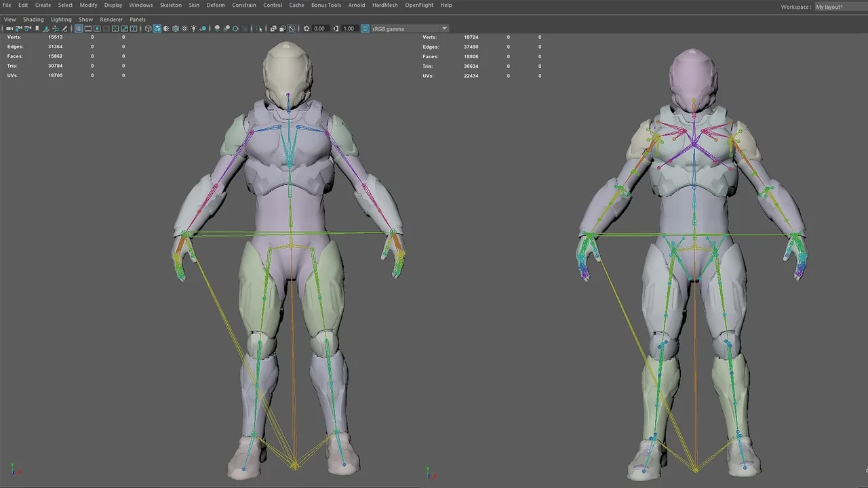Select the Isolate Select icon
The width and height of the screenshot is (868, 488).
(x=260, y=28)
